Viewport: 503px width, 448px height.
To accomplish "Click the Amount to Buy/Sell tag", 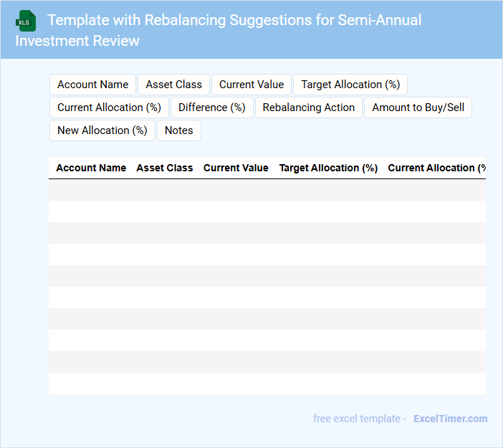I will (418, 108).
